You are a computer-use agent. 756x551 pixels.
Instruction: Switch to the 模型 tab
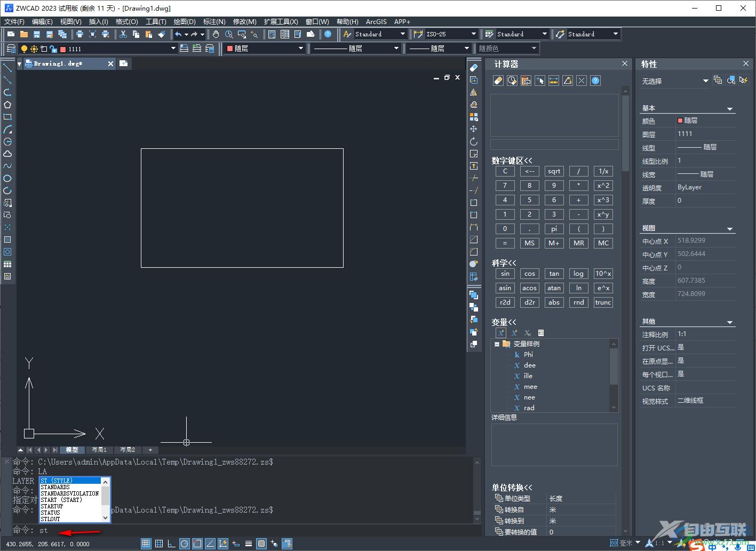(72, 450)
